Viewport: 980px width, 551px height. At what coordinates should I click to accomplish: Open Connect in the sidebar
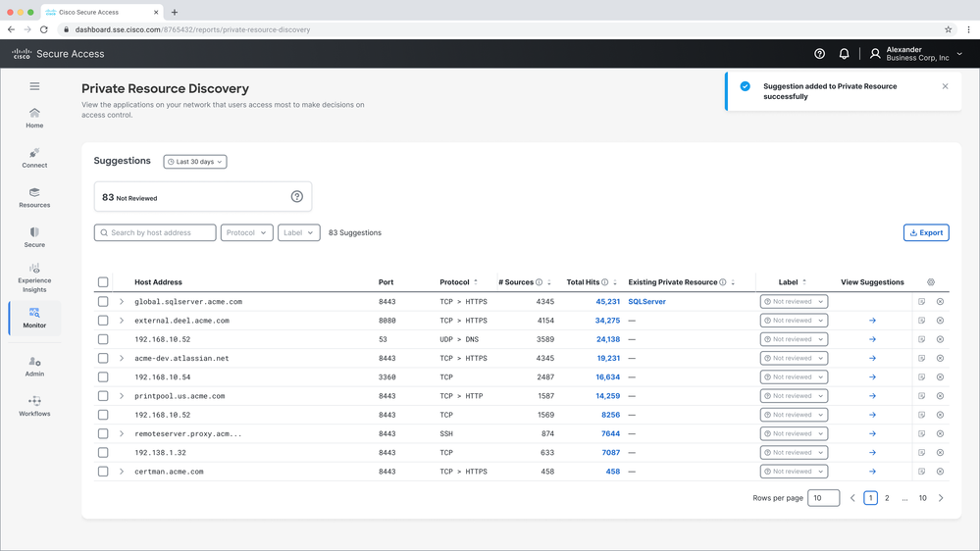pos(34,158)
